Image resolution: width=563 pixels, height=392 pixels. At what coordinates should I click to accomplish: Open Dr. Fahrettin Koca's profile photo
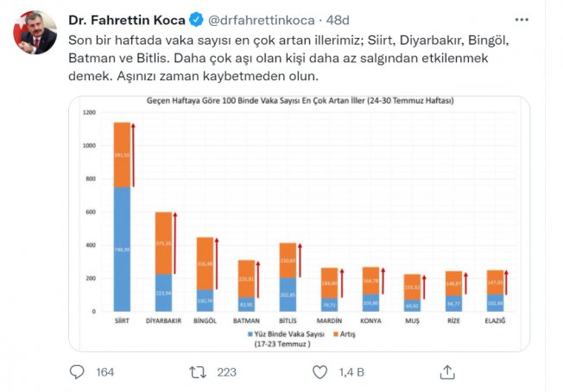[x=35, y=32]
